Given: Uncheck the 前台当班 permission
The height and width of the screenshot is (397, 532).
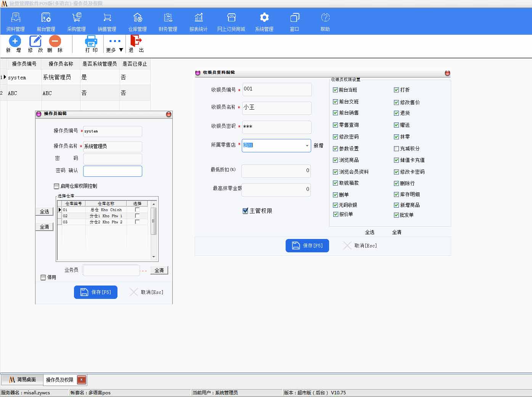Looking at the screenshot, I should (x=336, y=90).
